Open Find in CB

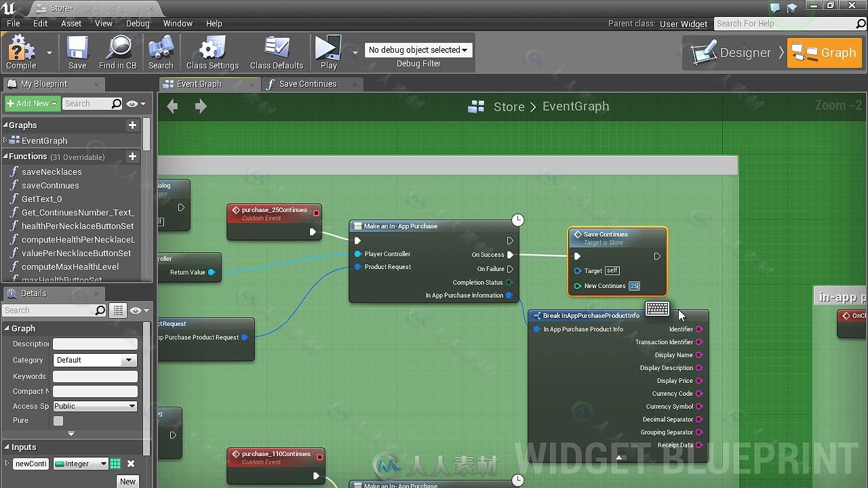click(x=118, y=52)
